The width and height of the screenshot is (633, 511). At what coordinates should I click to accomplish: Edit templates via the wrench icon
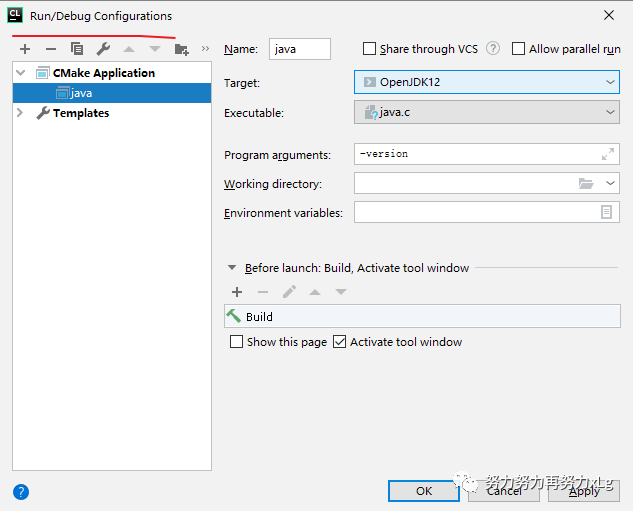(103, 49)
